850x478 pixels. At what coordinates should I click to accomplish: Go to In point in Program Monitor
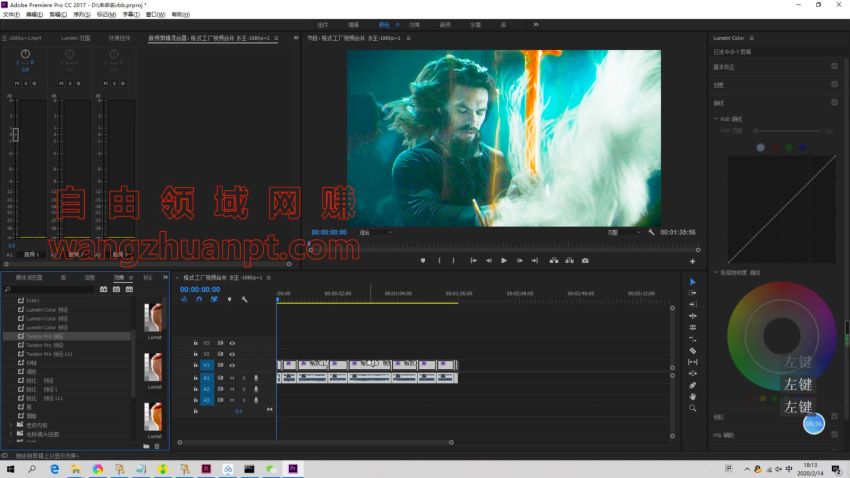click(473, 261)
